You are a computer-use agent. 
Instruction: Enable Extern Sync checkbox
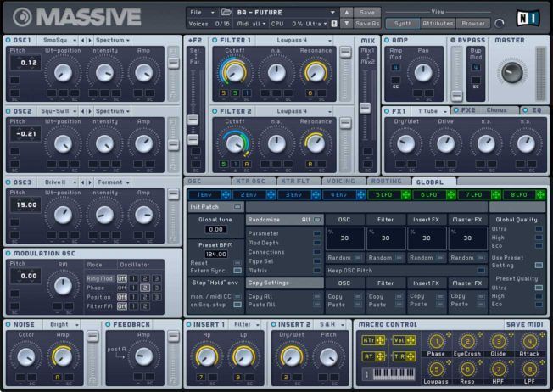pyautogui.click(x=237, y=271)
